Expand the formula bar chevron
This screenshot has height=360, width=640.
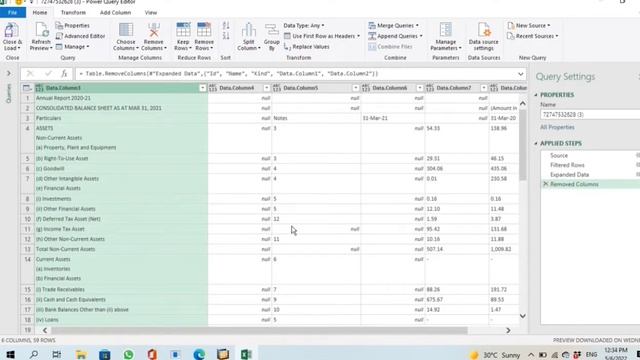520,74
